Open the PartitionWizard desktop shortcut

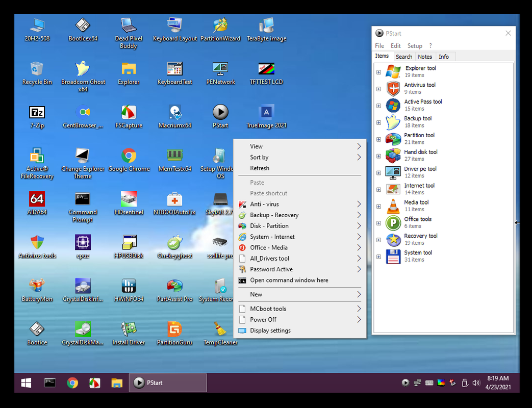tap(220, 30)
